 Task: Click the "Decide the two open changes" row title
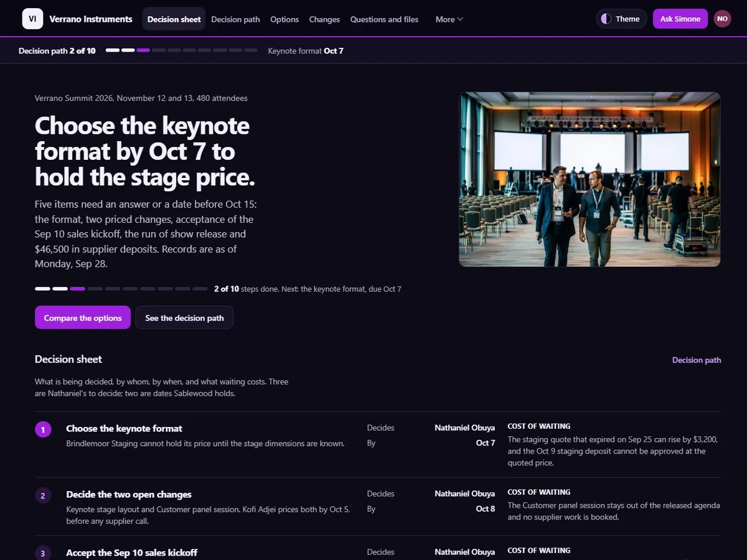pos(129,494)
